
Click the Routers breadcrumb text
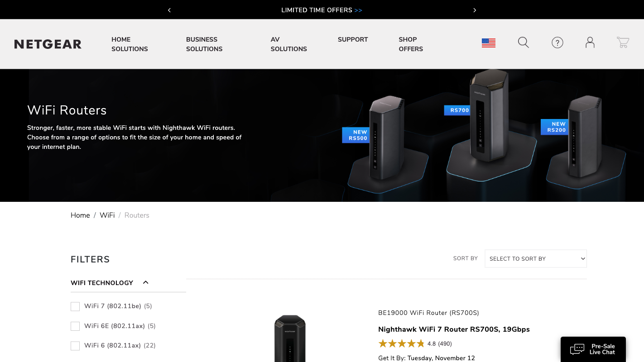(137, 215)
